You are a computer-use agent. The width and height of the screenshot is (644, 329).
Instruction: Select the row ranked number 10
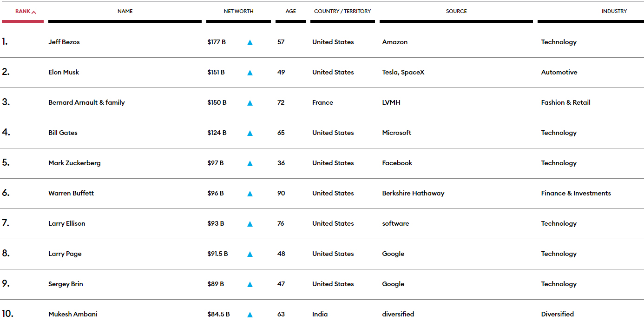point(322,314)
